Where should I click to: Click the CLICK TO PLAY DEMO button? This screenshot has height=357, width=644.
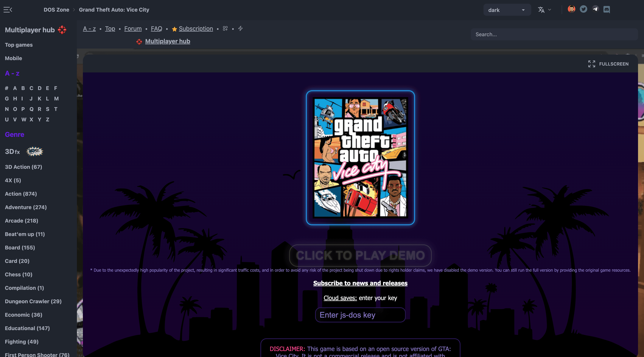(360, 255)
